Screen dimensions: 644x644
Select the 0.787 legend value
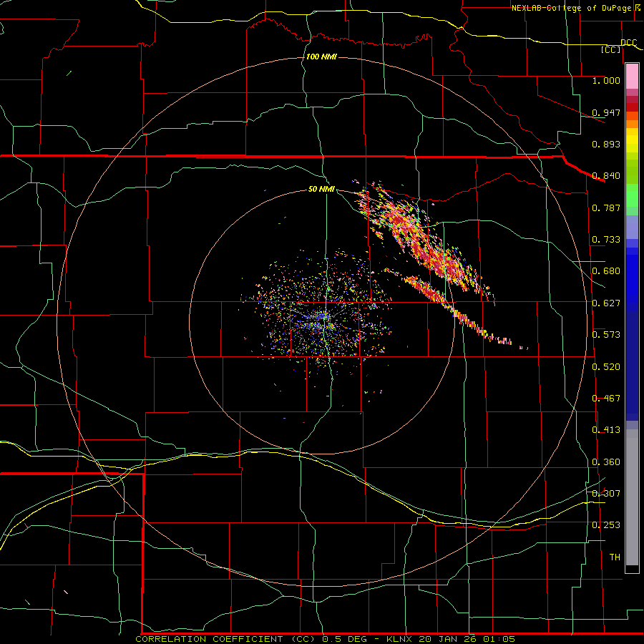(x=606, y=208)
